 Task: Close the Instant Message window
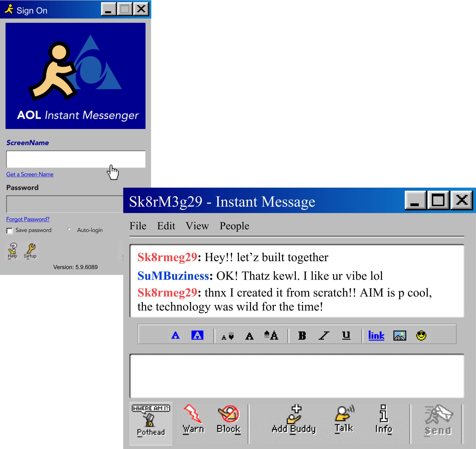[x=462, y=200]
